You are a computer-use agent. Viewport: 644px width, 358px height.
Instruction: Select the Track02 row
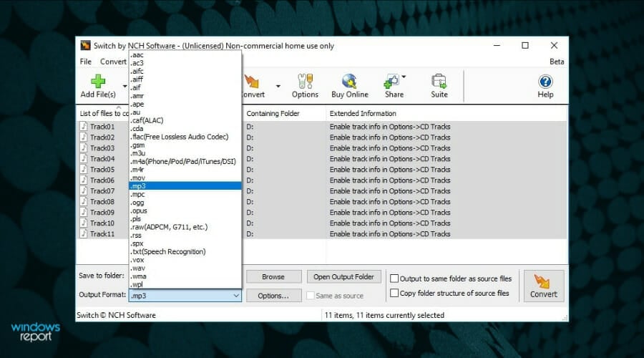(x=102, y=137)
